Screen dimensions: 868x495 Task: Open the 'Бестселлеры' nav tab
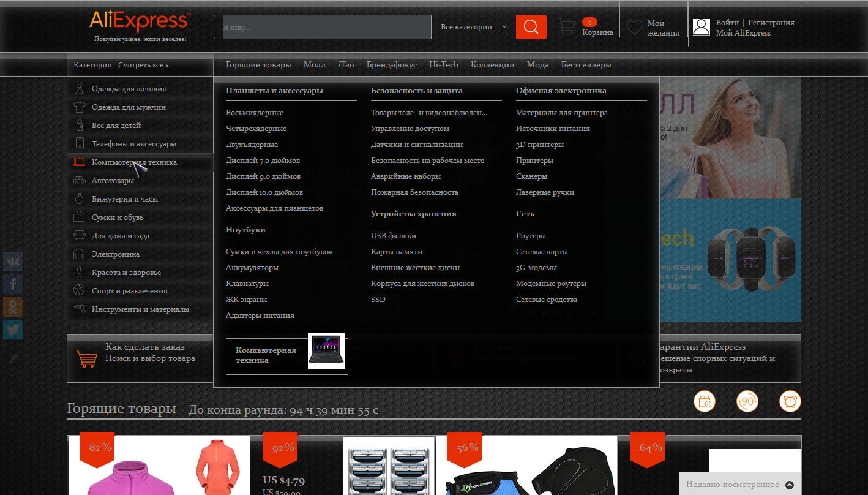[x=586, y=65]
